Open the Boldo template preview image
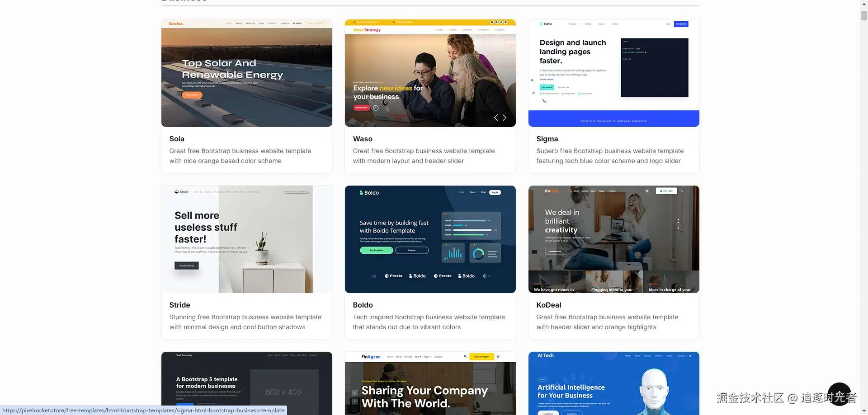The height and width of the screenshot is (415, 868). coord(430,239)
